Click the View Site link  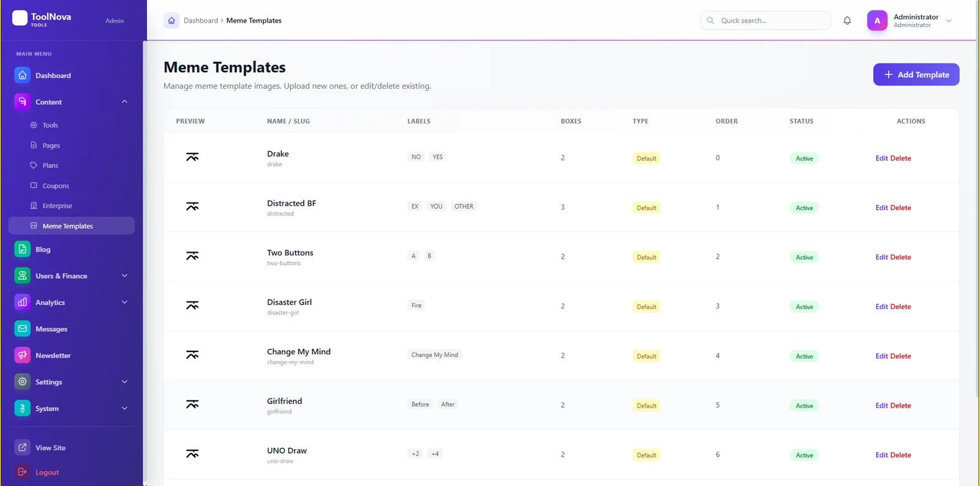click(x=50, y=448)
